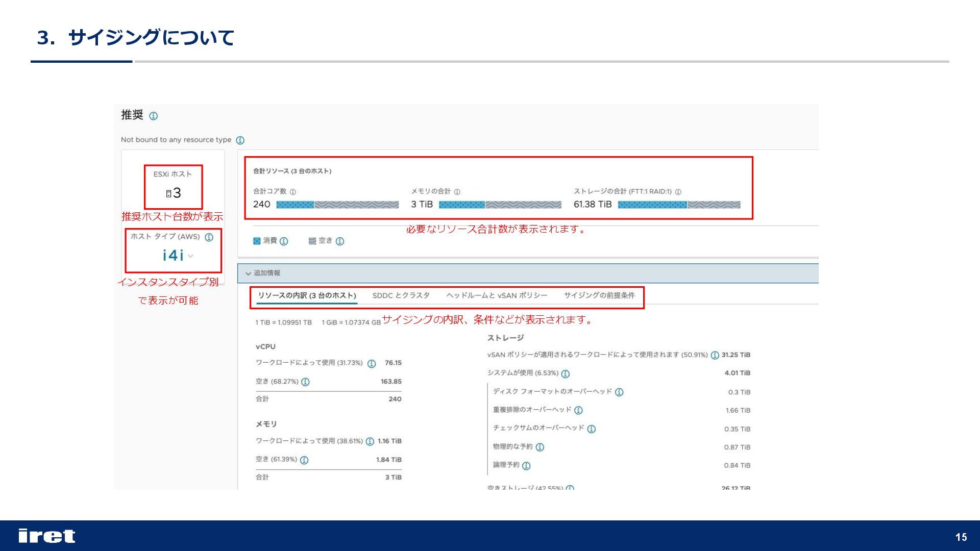980x551 pixels.
Task: Click info icon for 物理的な予約
Action: (x=540, y=447)
